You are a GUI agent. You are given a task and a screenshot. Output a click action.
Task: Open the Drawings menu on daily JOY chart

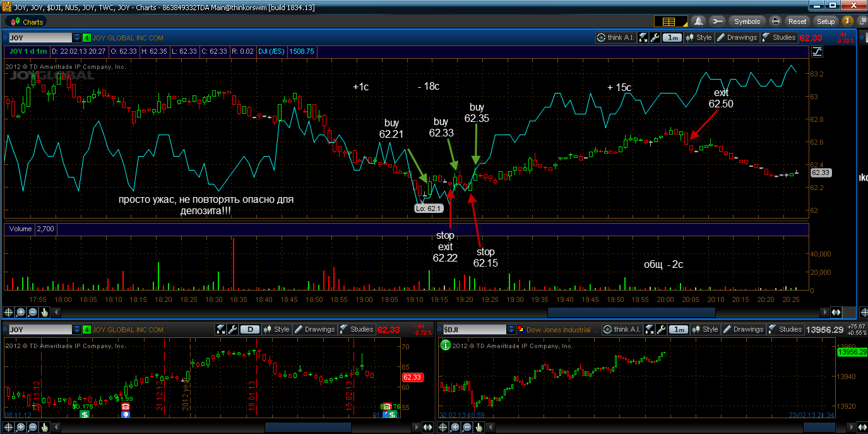314,329
